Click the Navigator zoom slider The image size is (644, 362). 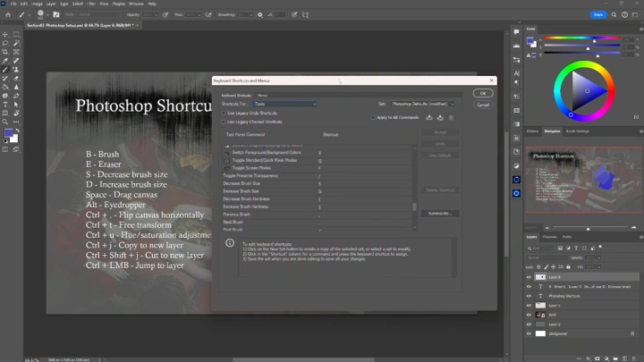point(589,227)
